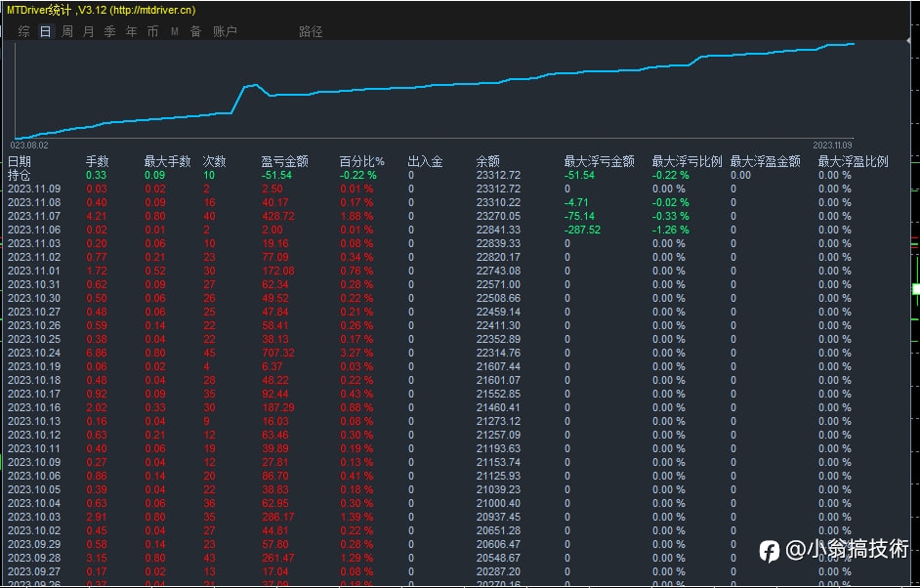This screenshot has width=920, height=588.
Task: Click profit value 428.72 for 2023.11.07
Action: coord(278,216)
